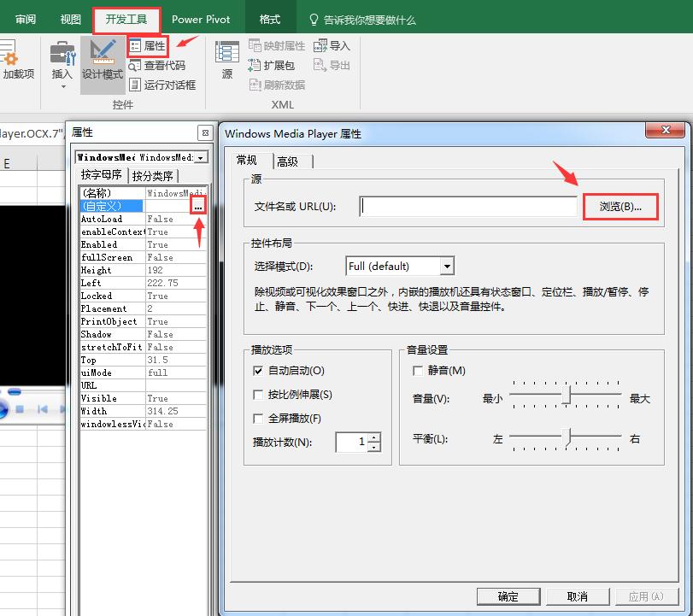Click the 映射属性 (Map Properties) icon
Image resolution: width=693 pixels, height=616 pixels.
pos(277,46)
